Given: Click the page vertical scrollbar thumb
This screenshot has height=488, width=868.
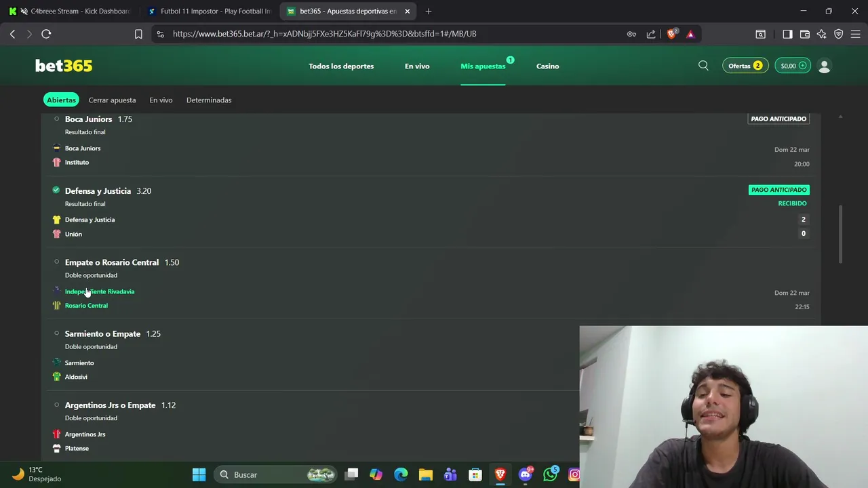Looking at the screenshot, I should click(x=840, y=235).
